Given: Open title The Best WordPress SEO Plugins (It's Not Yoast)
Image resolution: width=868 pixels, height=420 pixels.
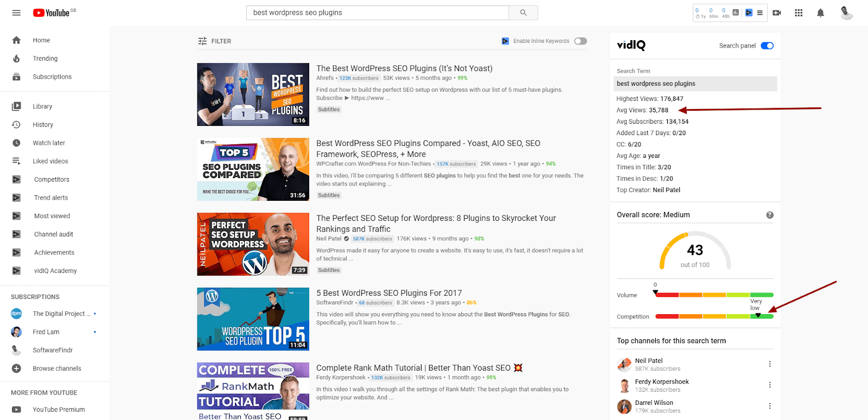Looking at the screenshot, I should [x=404, y=68].
